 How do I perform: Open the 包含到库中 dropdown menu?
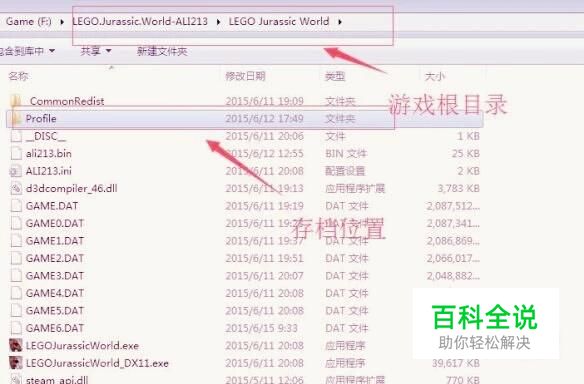pyautogui.click(x=27, y=51)
